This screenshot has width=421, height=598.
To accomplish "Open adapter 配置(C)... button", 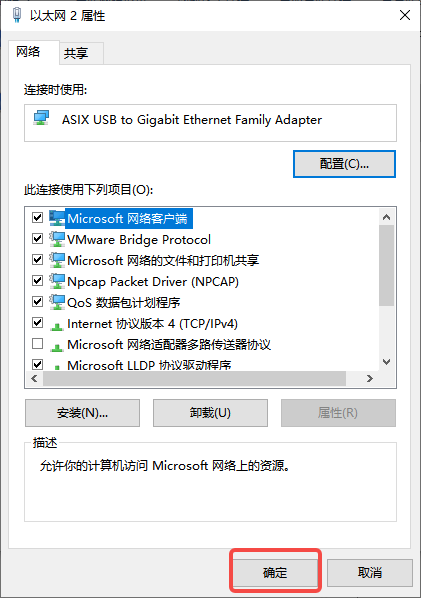I will tap(344, 164).
